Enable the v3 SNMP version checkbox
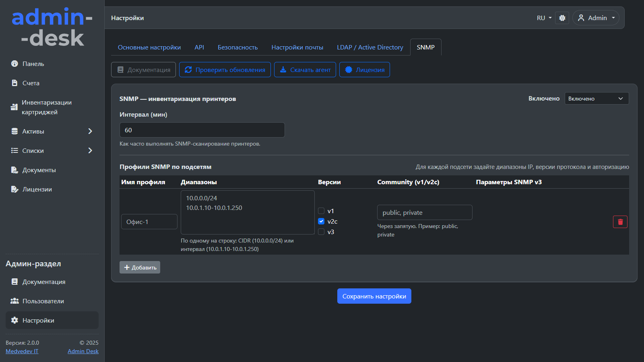644x362 pixels. 321,232
